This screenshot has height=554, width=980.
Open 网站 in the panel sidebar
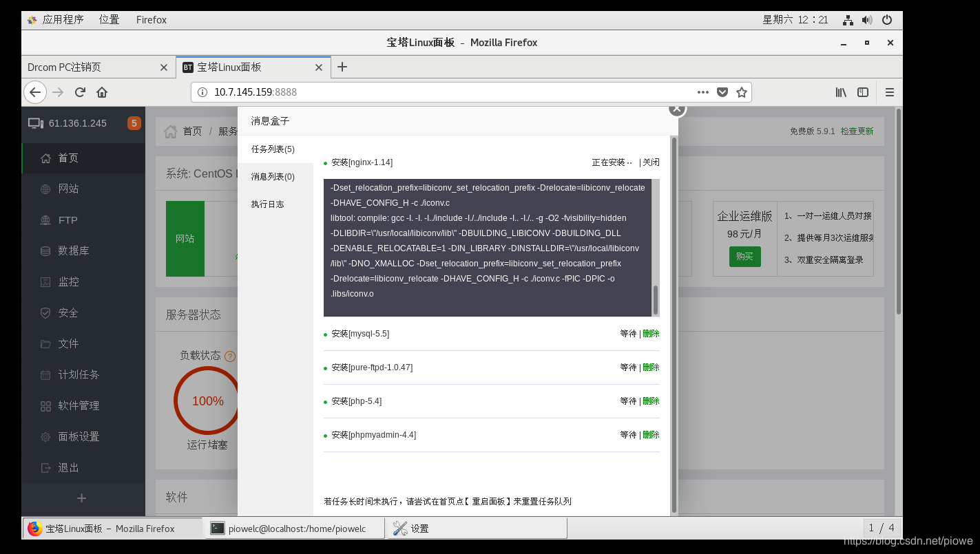click(83, 189)
